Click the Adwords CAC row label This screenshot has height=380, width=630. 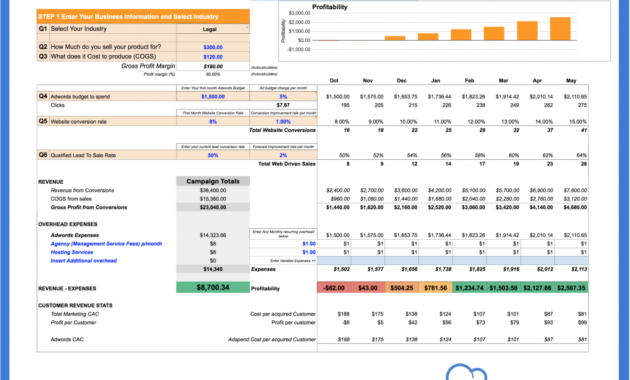click(x=67, y=339)
